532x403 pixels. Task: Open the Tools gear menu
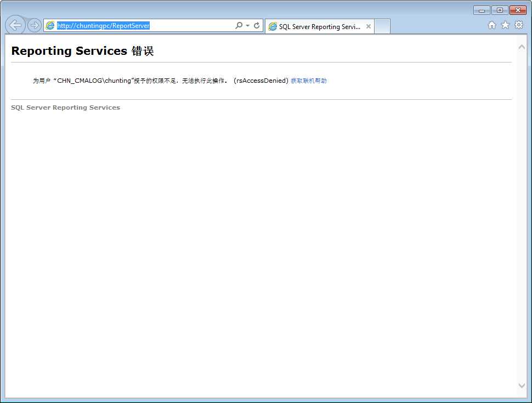519,25
